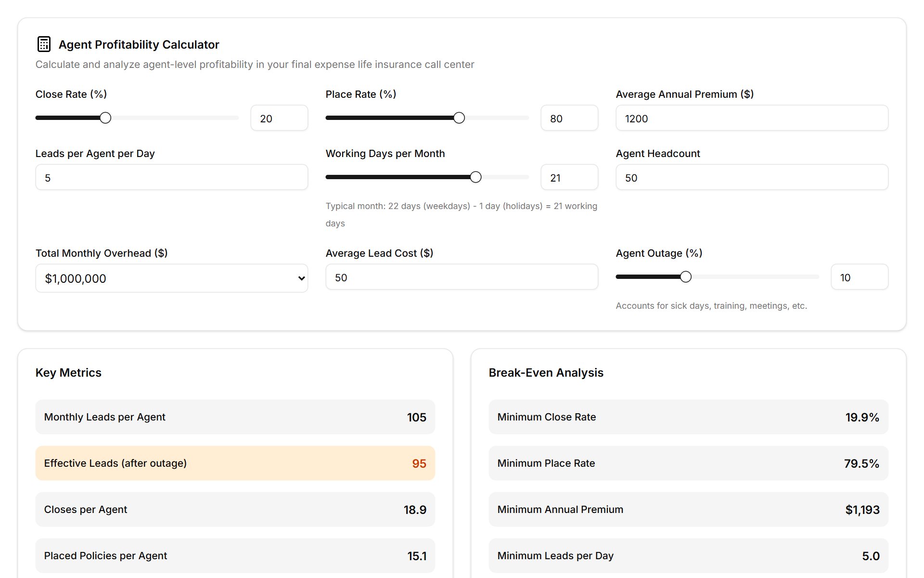Viewport: 924px width, 578px height.
Task: Click the Average Lead Cost input field
Action: click(462, 277)
